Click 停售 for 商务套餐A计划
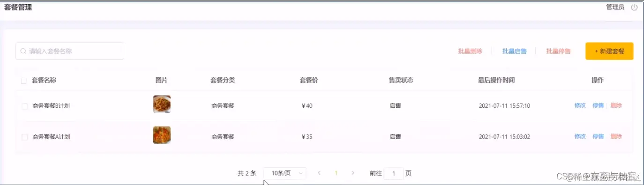The width and height of the screenshot is (644, 185). (598, 136)
